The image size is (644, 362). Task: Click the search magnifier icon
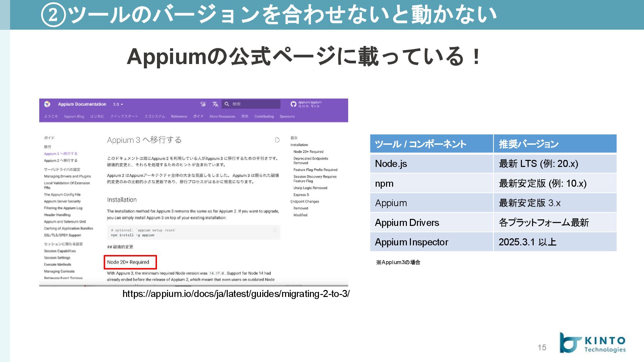tap(227, 104)
